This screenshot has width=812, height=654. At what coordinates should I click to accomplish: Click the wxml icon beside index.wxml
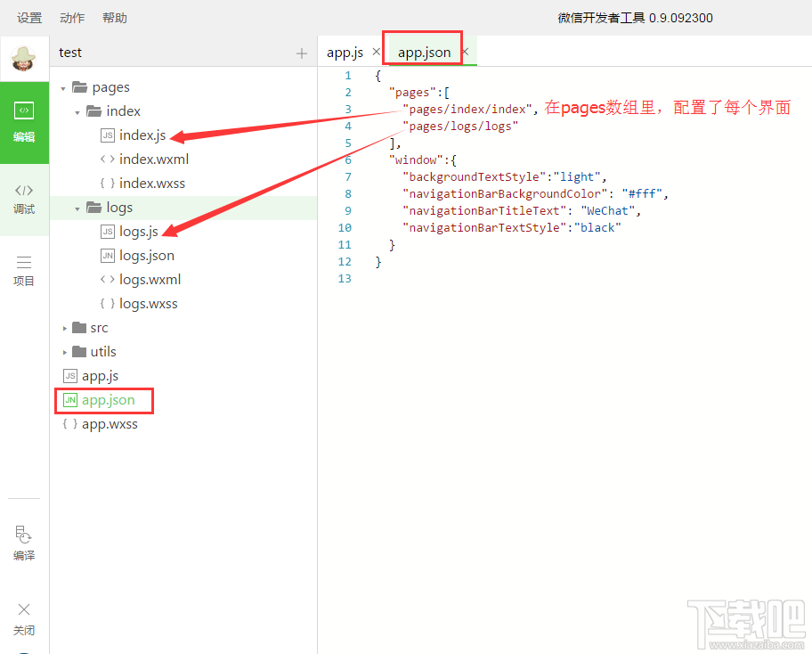(107, 159)
